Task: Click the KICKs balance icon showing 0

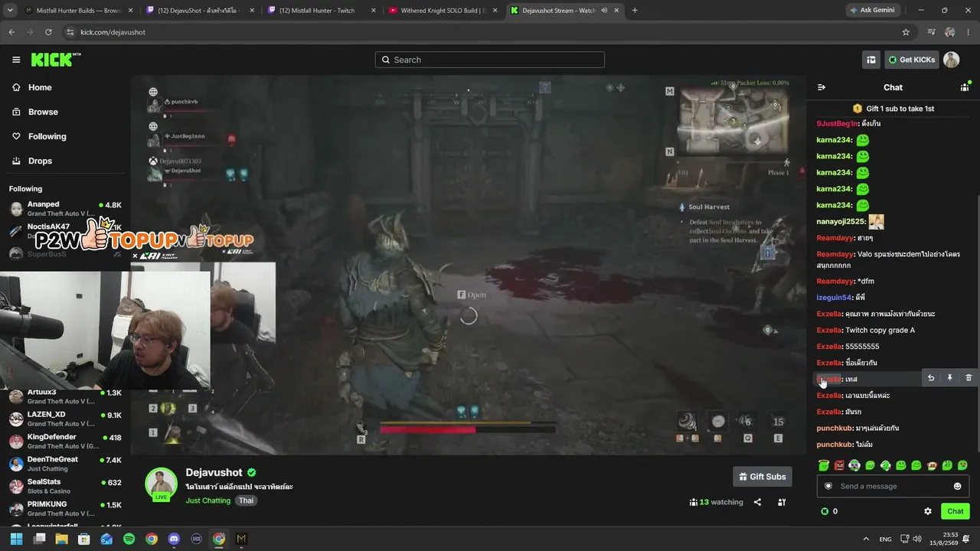Action: [825, 511]
